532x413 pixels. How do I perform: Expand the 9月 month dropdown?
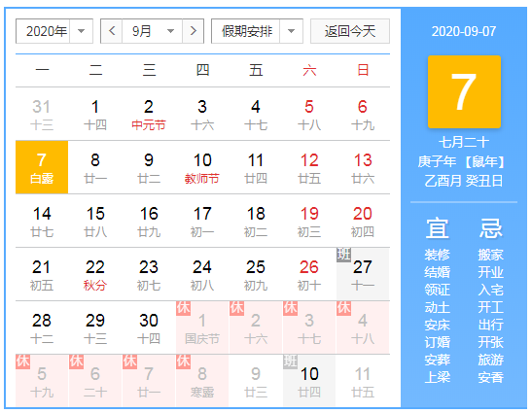(x=153, y=31)
